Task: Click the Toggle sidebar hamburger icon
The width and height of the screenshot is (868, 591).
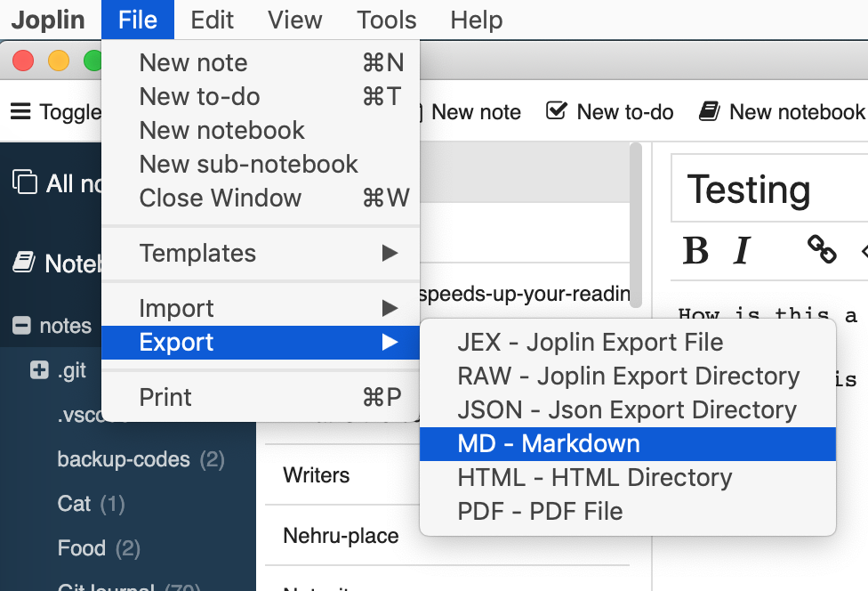Action: click(20, 111)
